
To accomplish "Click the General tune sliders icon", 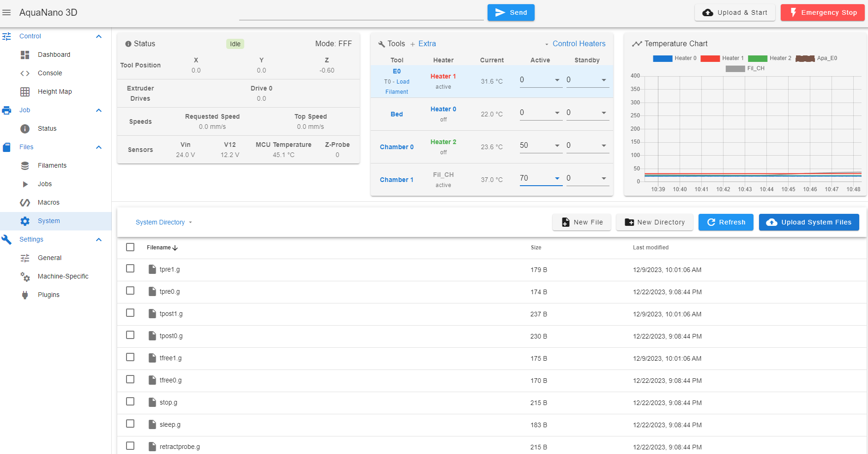I will (x=25, y=258).
